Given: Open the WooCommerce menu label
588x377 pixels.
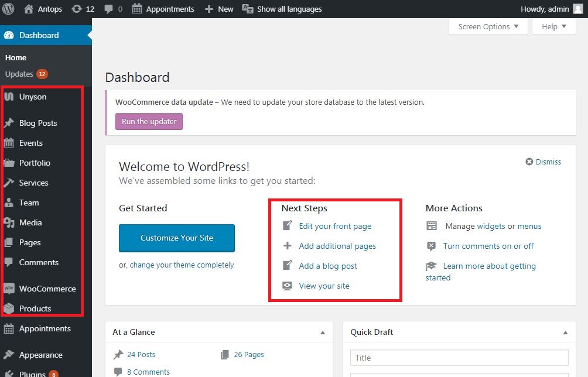Looking at the screenshot, I should tap(47, 289).
